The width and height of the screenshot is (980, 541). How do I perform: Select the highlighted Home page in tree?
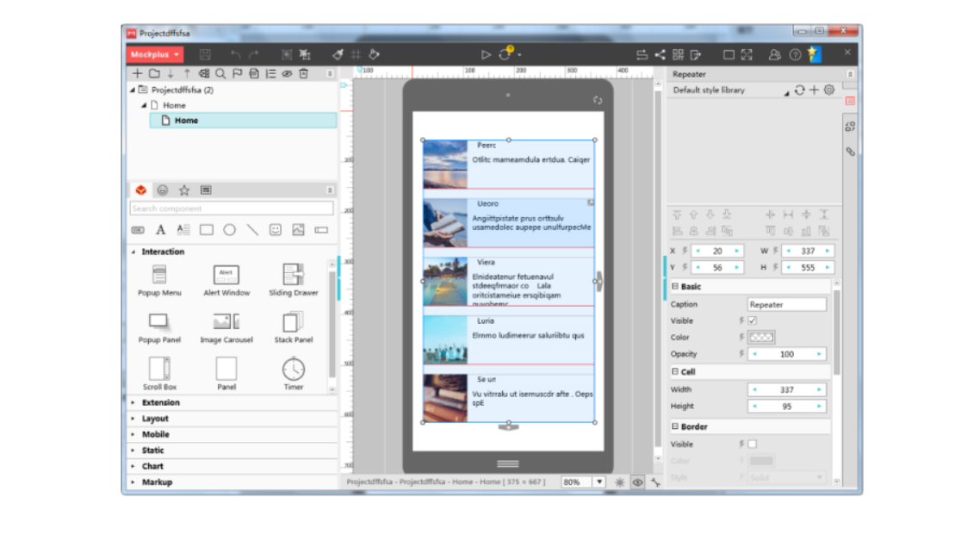pyautogui.click(x=243, y=120)
